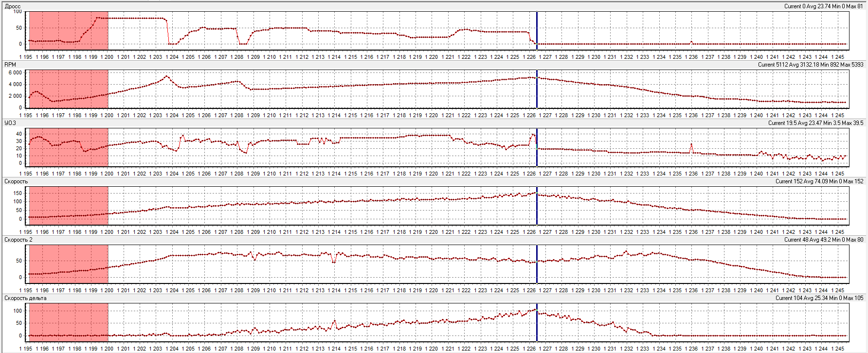868x353 pixels.
Task: Select the blue cursor line in Скорость дельта chart
Action: tap(537, 322)
